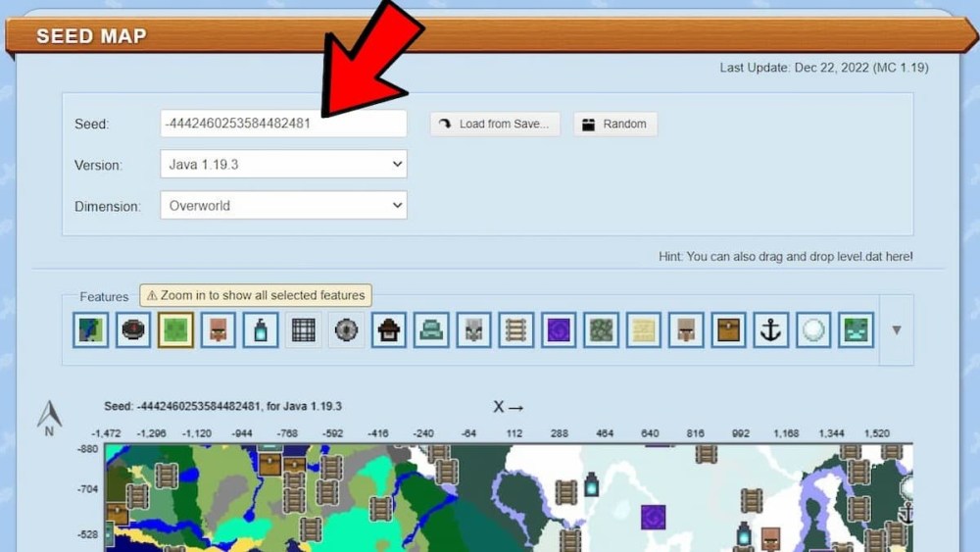Toggle the treasure chest feature icon
This screenshot has width=980, height=552.
point(728,330)
